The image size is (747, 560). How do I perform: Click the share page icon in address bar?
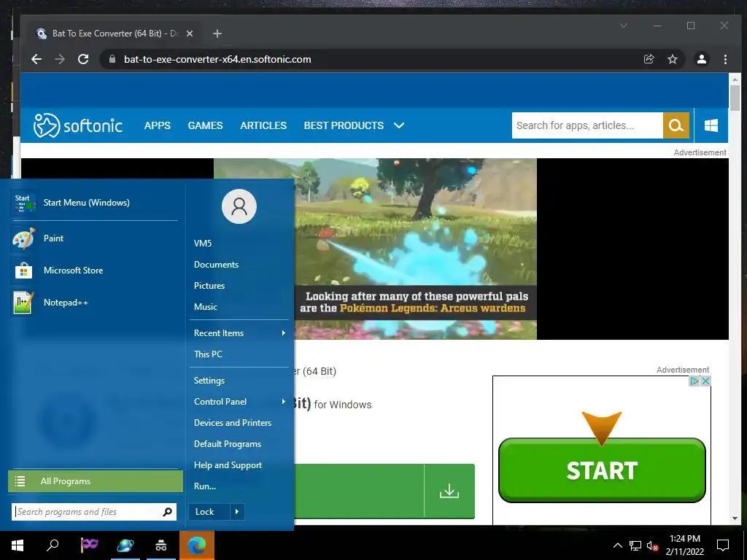coord(649,59)
